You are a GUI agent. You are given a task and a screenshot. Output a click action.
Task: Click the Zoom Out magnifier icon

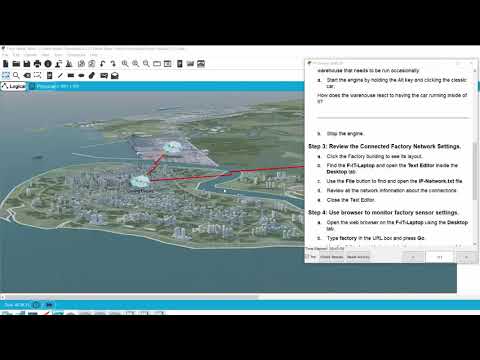146,64
